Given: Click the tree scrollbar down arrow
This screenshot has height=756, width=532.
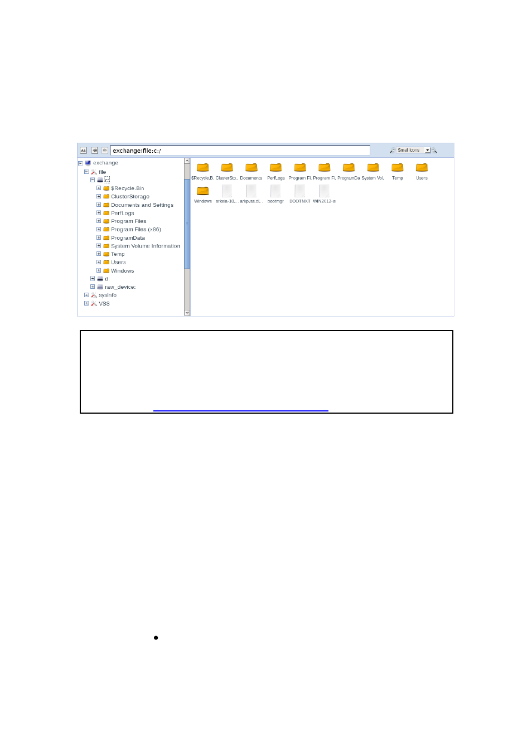Looking at the screenshot, I should pos(187,313).
